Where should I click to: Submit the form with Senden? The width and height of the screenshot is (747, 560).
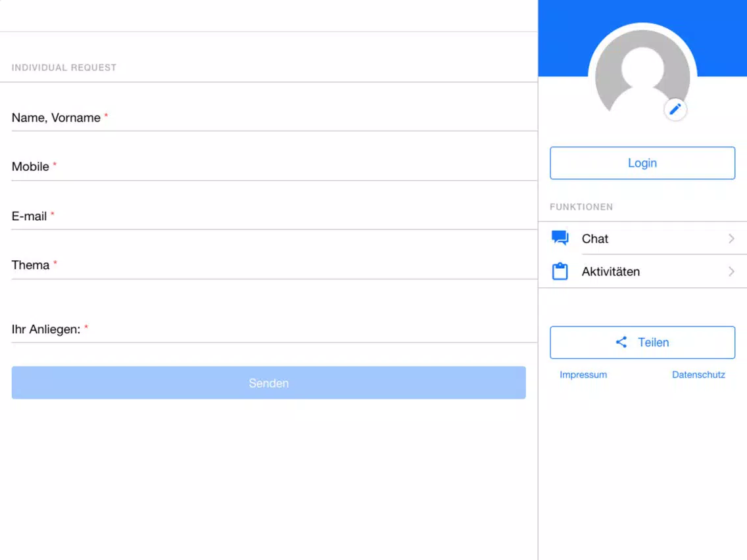point(269,383)
